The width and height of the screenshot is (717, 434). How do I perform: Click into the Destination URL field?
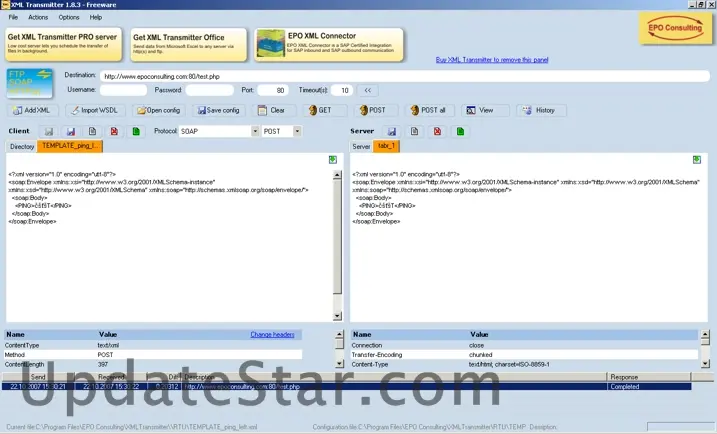[x=405, y=76]
